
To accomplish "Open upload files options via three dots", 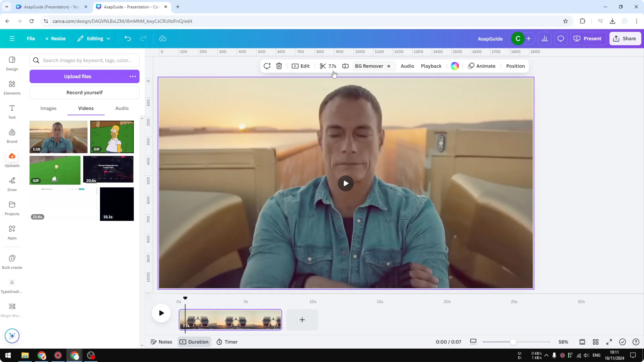I will (132, 76).
